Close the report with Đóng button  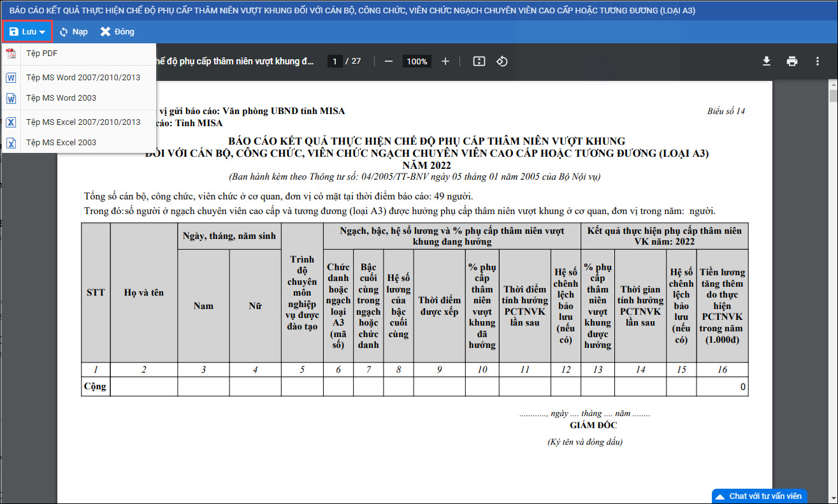[117, 32]
